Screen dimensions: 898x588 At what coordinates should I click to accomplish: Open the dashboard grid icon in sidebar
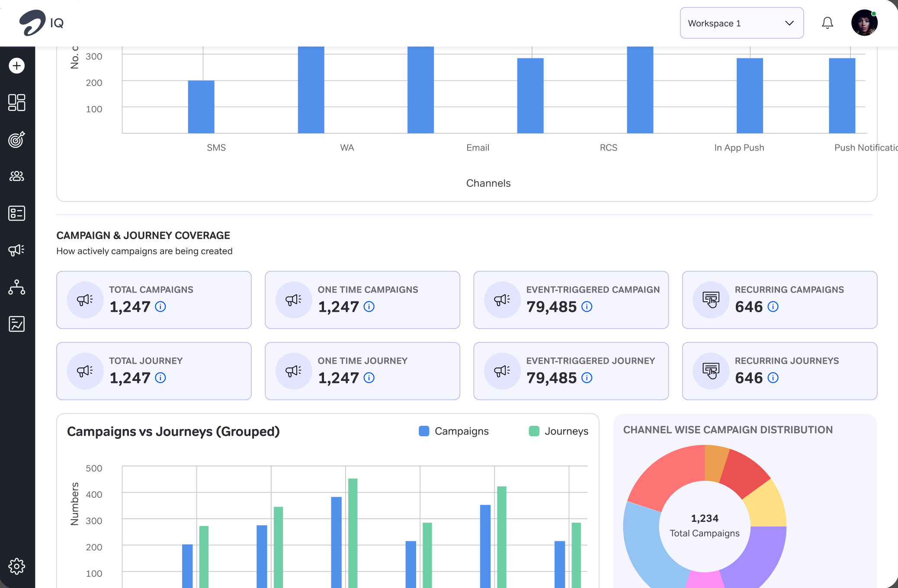[x=17, y=102]
